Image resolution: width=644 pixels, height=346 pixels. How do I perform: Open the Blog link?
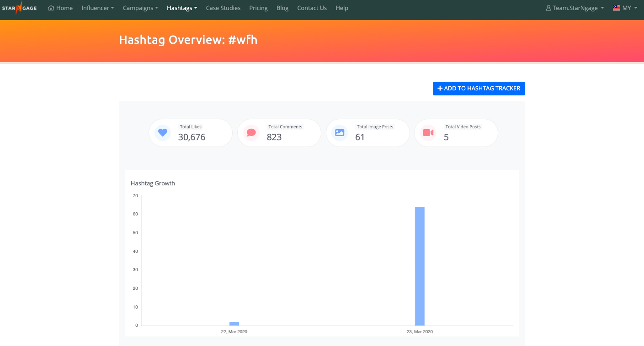pyautogui.click(x=282, y=8)
